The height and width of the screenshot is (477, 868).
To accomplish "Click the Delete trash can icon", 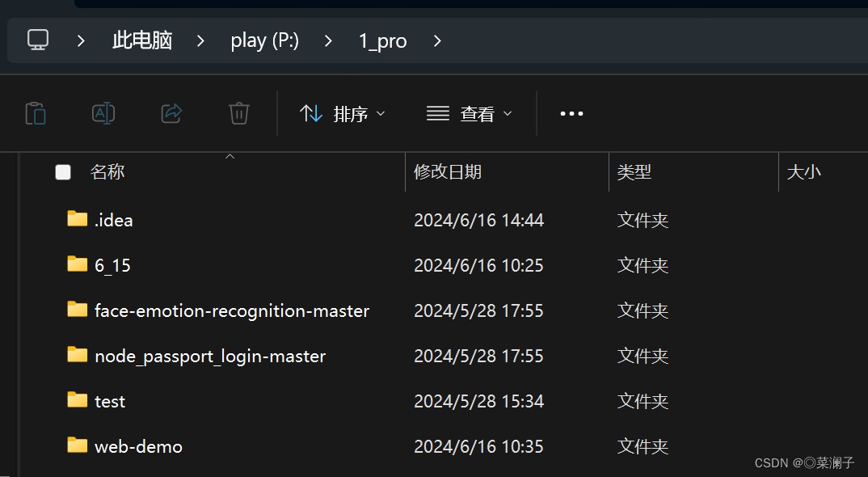I will [239, 113].
